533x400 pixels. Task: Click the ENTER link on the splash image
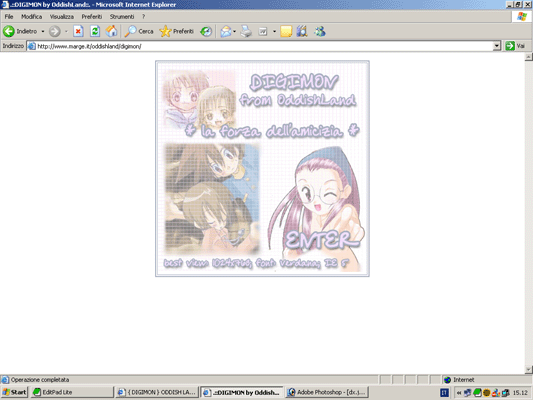pyautogui.click(x=321, y=240)
